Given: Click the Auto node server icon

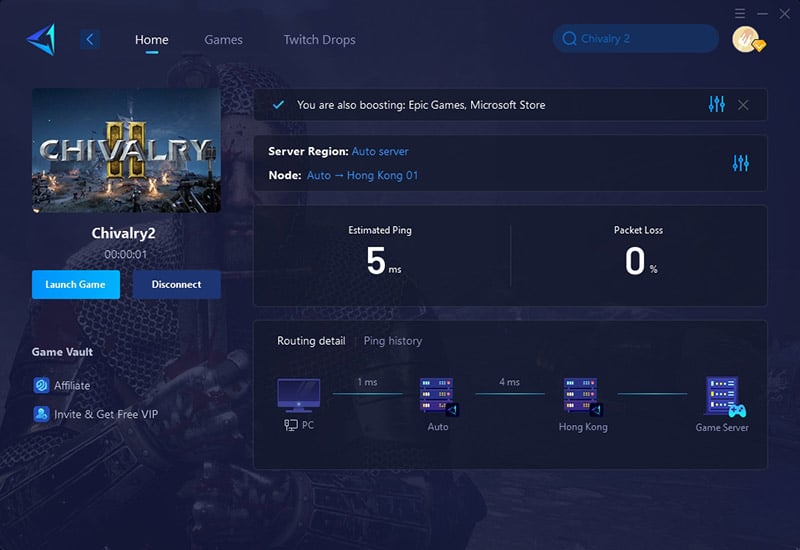Looking at the screenshot, I should (x=438, y=396).
